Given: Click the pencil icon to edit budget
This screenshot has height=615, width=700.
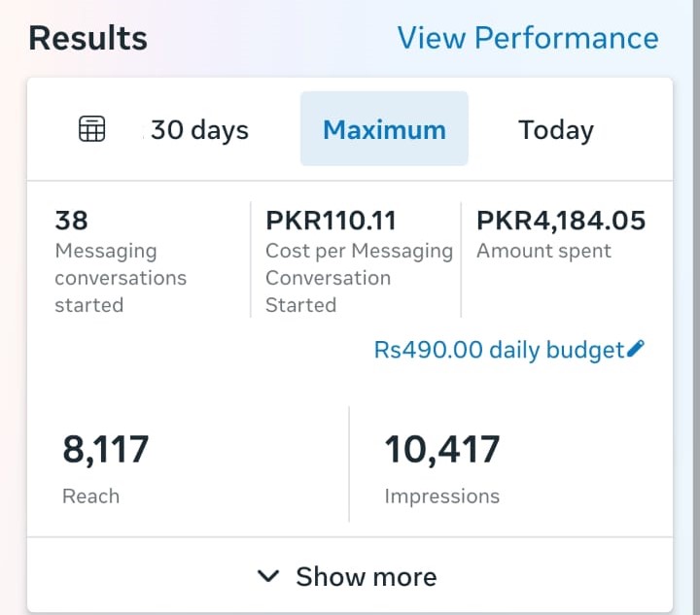Looking at the screenshot, I should pyautogui.click(x=637, y=349).
